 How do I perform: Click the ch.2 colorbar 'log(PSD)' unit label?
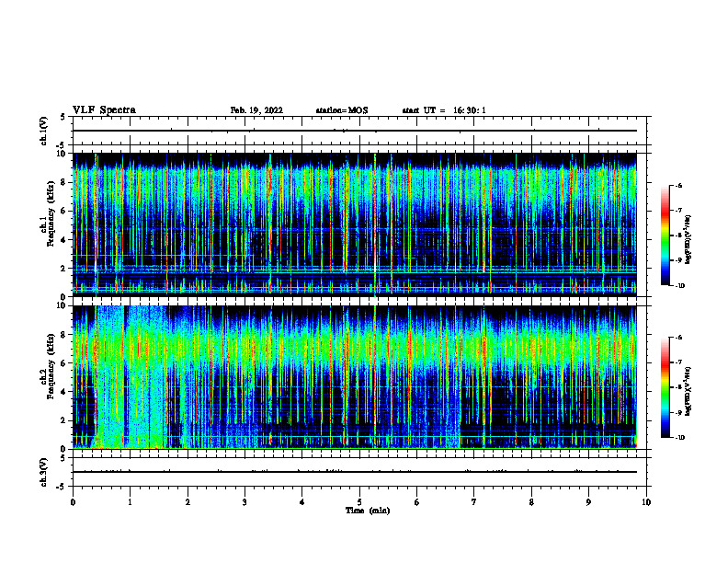(688, 391)
